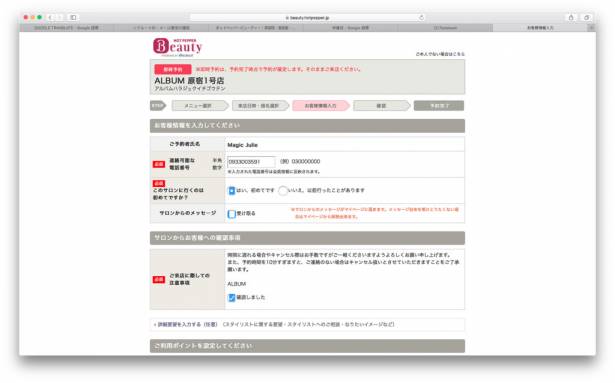Show the tab overview icon
615x383 pixels.
point(587,17)
